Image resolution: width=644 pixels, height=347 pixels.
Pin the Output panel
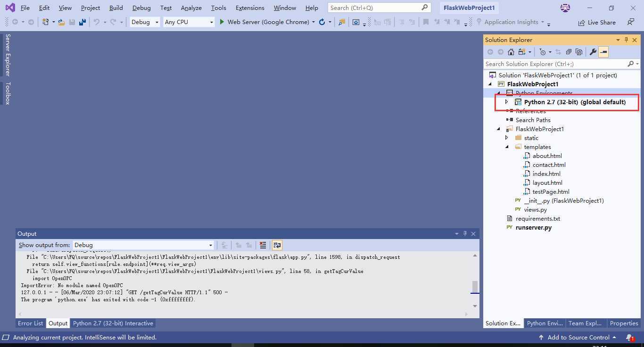point(465,234)
